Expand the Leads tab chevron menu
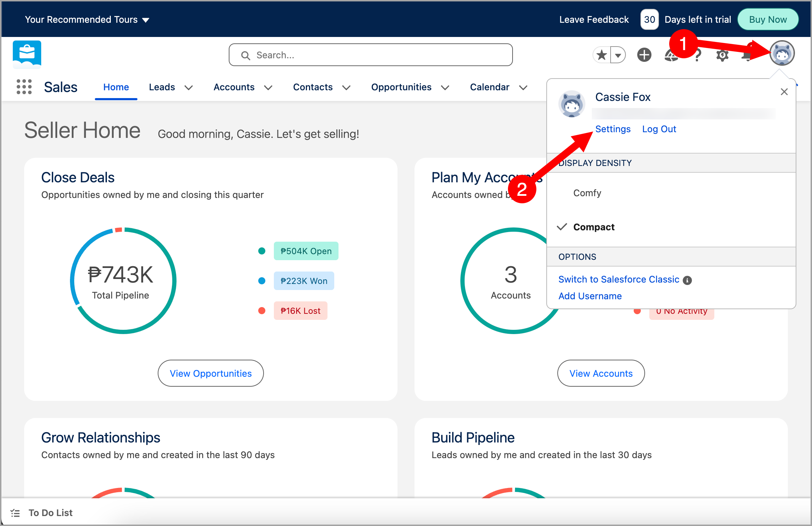Screen dimensions: 812x526 point(189,87)
